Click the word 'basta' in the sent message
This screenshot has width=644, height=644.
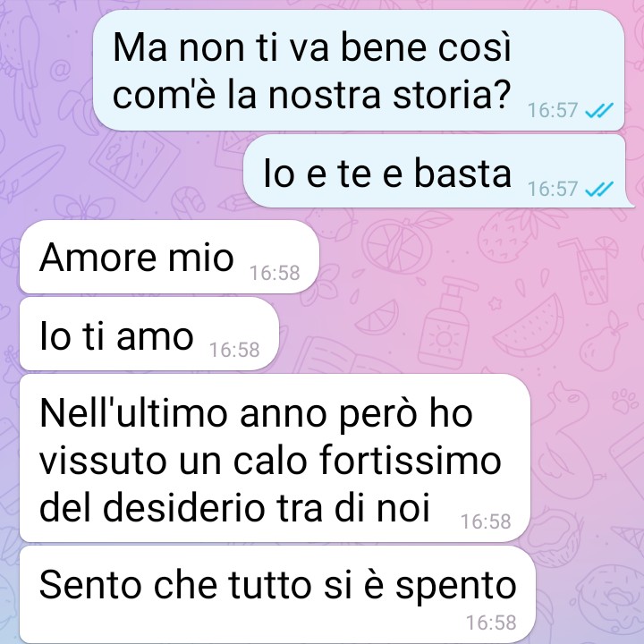point(462,174)
